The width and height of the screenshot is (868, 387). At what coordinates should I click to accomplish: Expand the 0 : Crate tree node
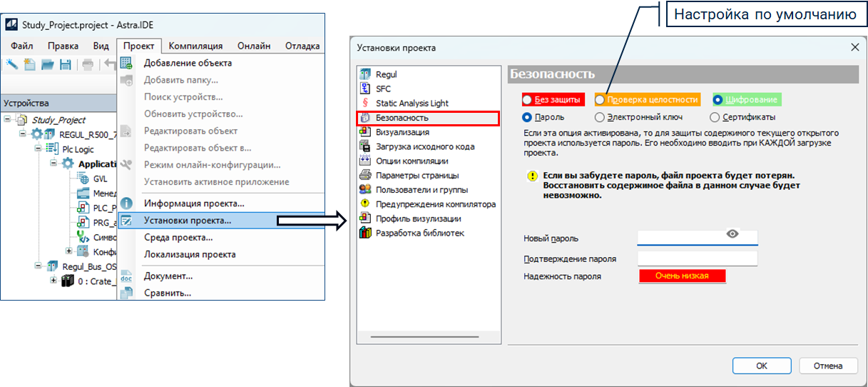pos(53,280)
